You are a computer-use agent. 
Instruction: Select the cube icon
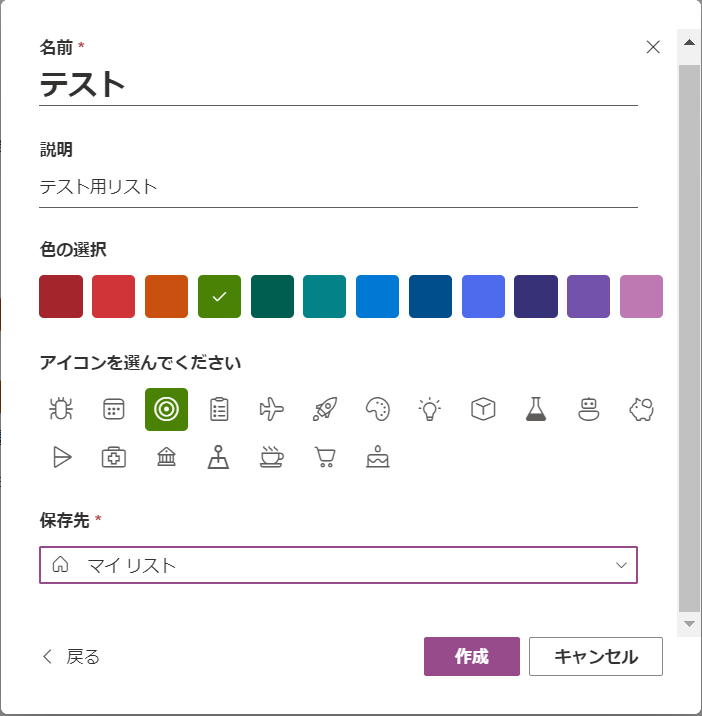(x=483, y=409)
